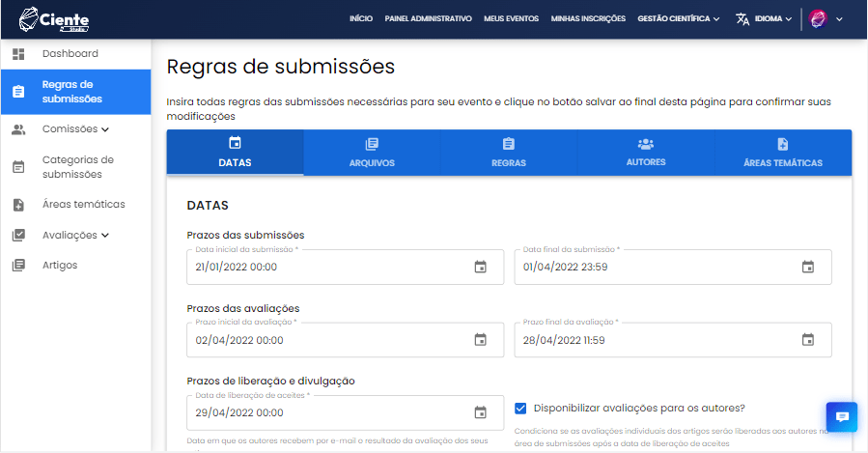Open the user account dropdown arrow
This screenshot has width=868, height=453.
[839, 19]
